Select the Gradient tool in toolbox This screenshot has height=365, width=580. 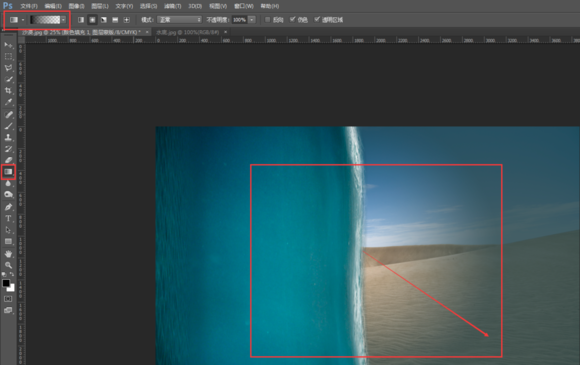pyautogui.click(x=8, y=172)
